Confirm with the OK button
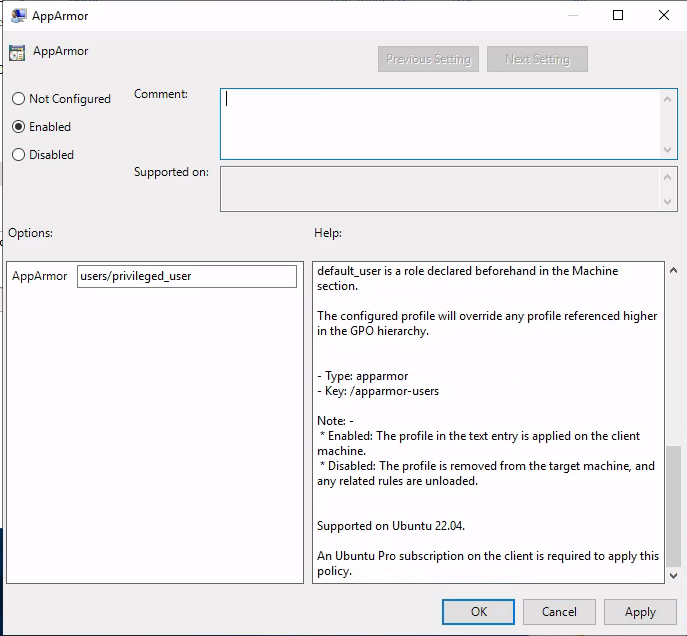This screenshot has height=636, width=687. pos(478,611)
